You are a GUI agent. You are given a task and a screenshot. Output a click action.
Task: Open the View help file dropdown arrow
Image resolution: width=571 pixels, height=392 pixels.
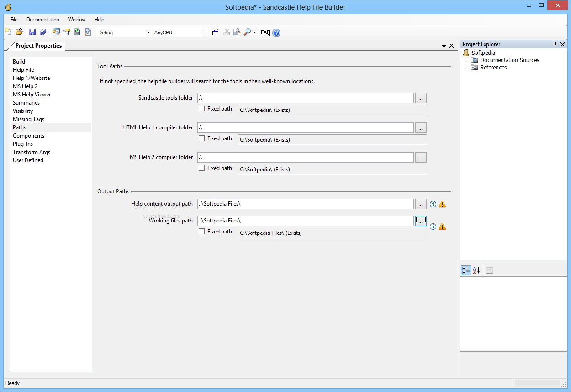pyautogui.click(x=254, y=32)
